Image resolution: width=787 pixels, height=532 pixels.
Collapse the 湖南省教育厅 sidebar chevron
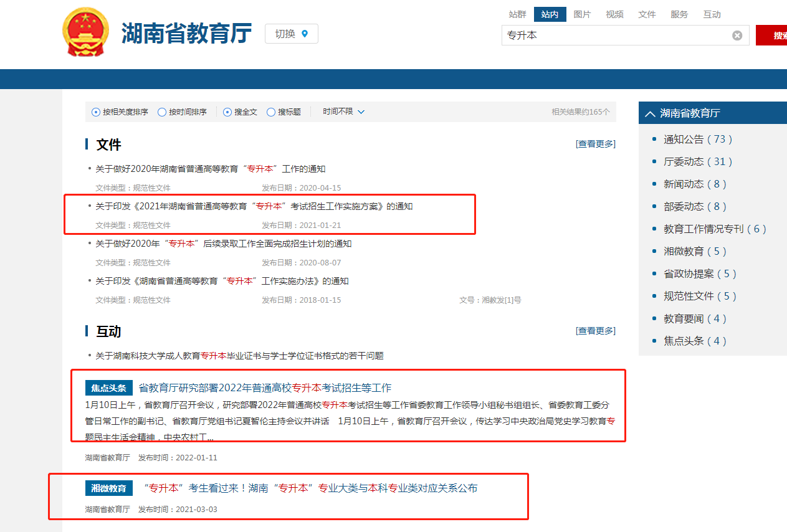tap(650, 113)
